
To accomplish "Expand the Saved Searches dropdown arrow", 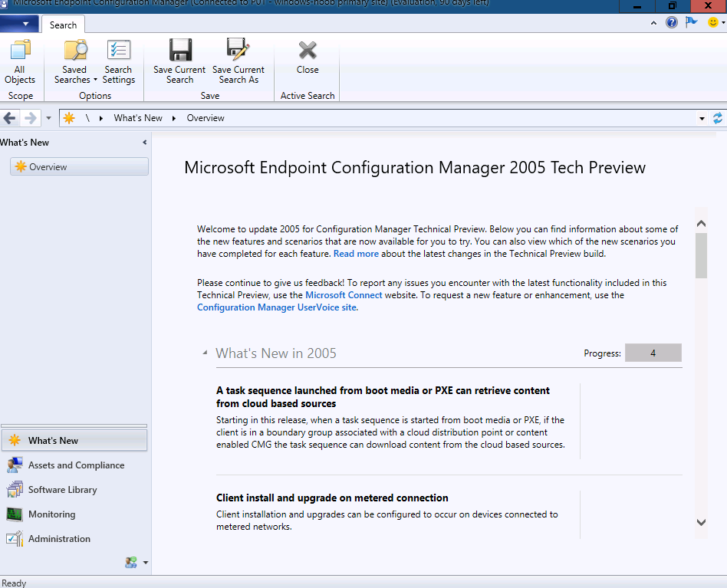I will tap(95, 80).
